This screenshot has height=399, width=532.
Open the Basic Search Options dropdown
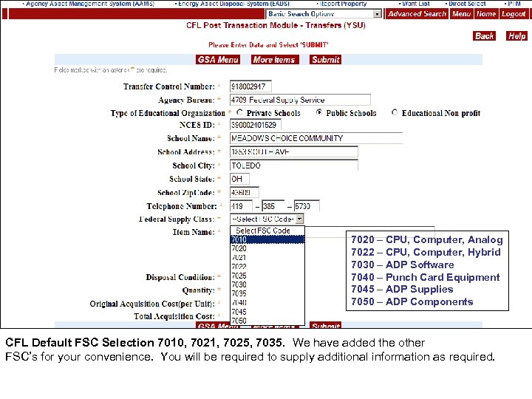tap(324, 14)
